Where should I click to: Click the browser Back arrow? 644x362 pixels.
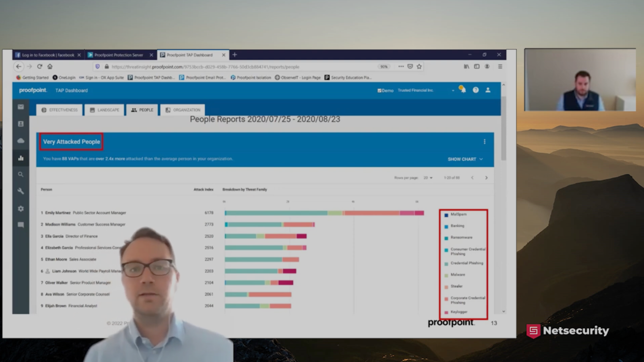[x=19, y=66]
